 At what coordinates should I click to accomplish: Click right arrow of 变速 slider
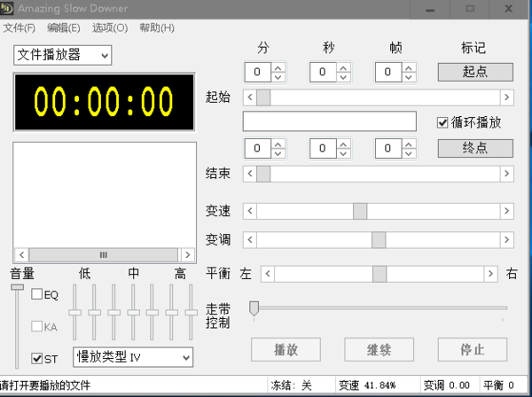(506, 211)
